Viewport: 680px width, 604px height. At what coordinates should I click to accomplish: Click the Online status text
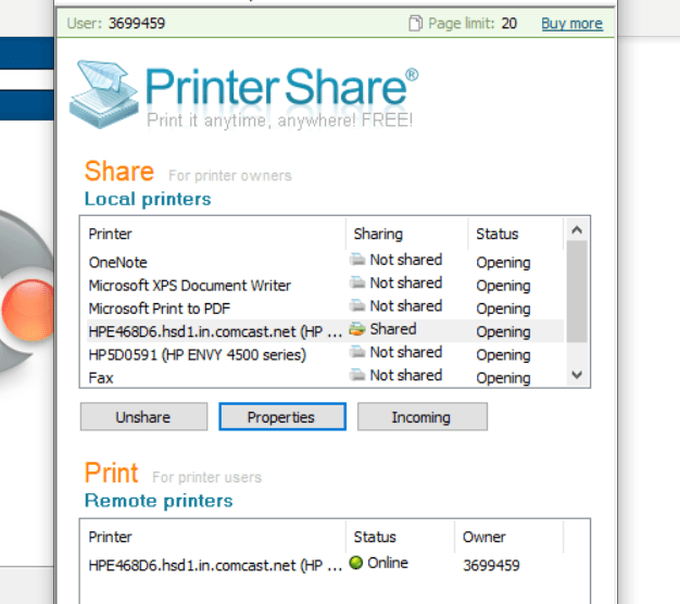(x=388, y=562)
